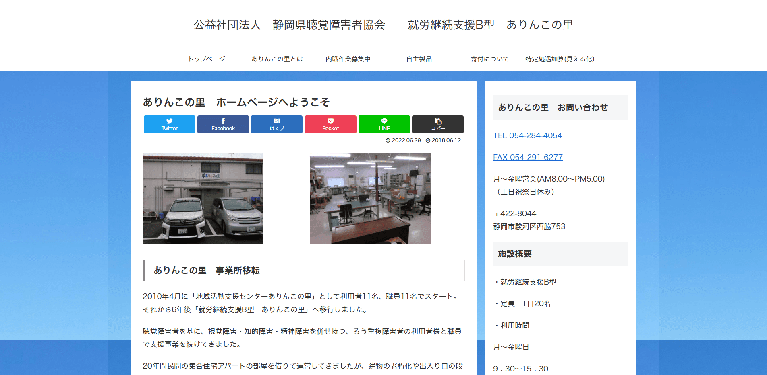Image resolution: width=767 pixels, height=375 pixels.
Task: Click the underlined FAX number link
Action: [x=527, y=157]
